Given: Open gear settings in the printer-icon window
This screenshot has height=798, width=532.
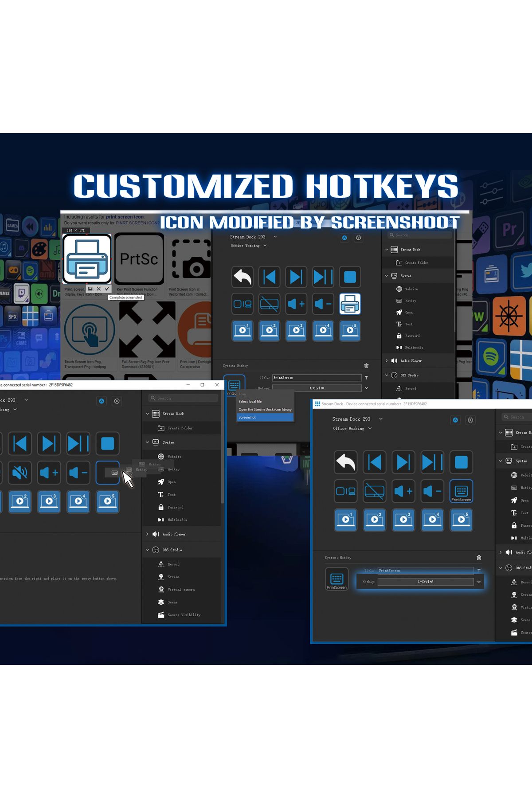Looking at the screenshot, I should (359, 238).
